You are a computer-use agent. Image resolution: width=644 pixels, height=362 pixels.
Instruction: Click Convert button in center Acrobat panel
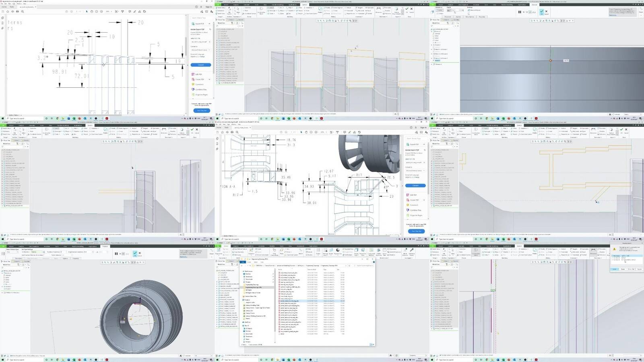(415, 186)
